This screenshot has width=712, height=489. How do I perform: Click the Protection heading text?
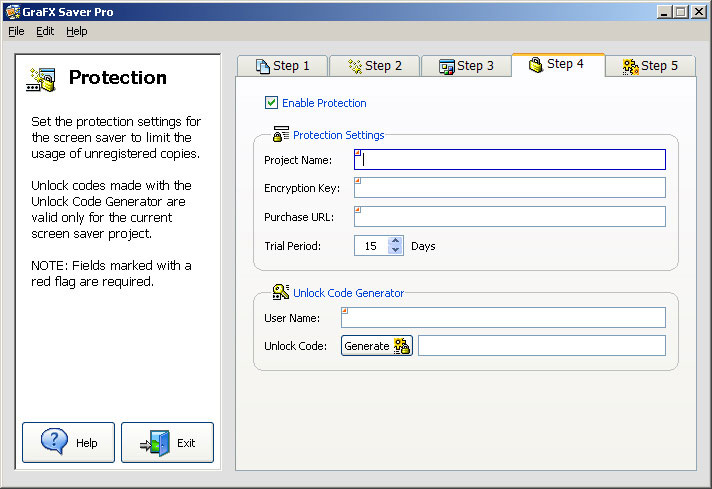[118, 78]
